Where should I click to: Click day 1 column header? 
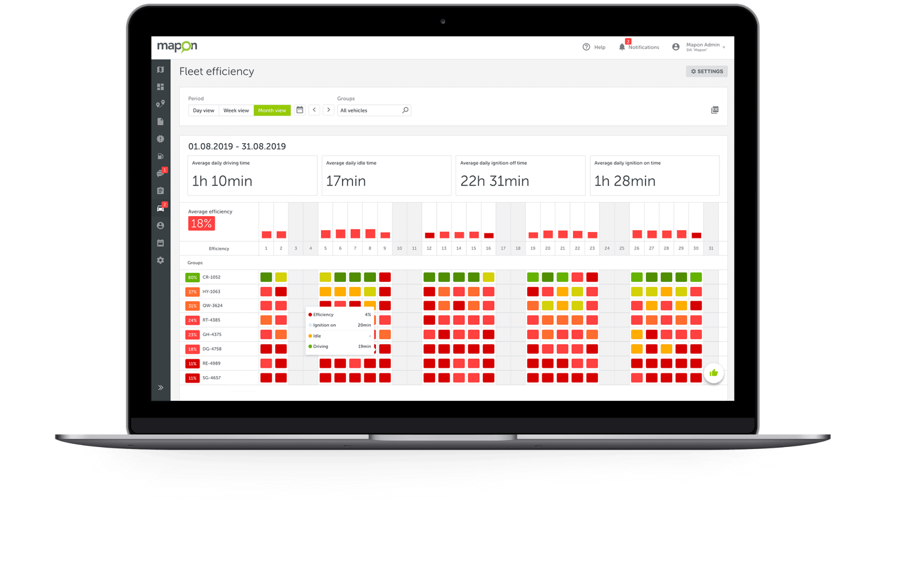266,248
